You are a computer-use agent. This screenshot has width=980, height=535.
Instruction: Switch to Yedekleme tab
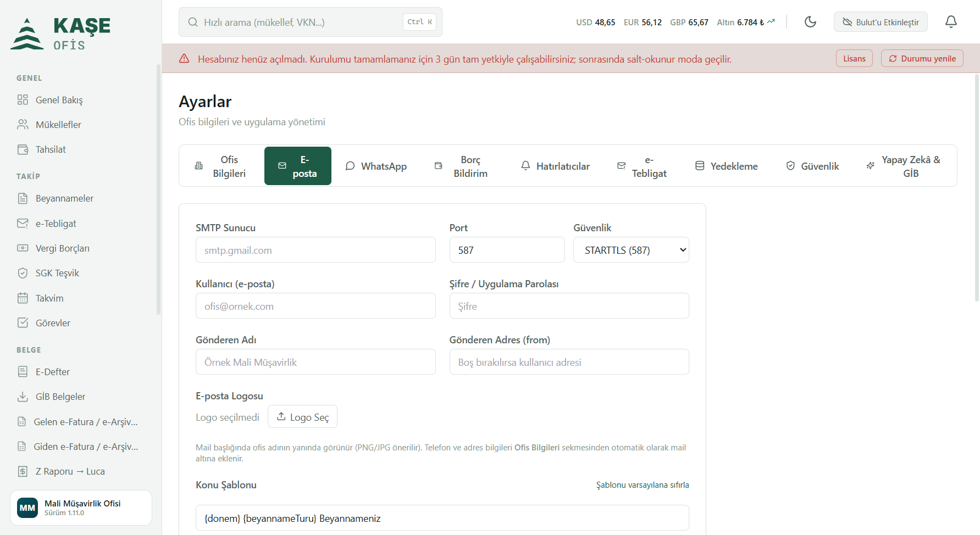727,166
